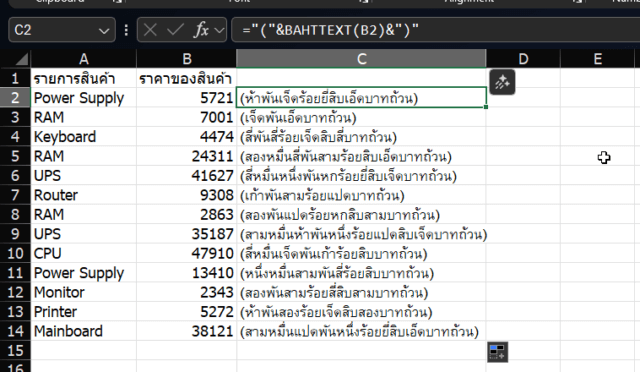Image resolution: width=640 pixels, height=372 pixels.
Task: Click the price cell 24311
Action: [187, 156]
